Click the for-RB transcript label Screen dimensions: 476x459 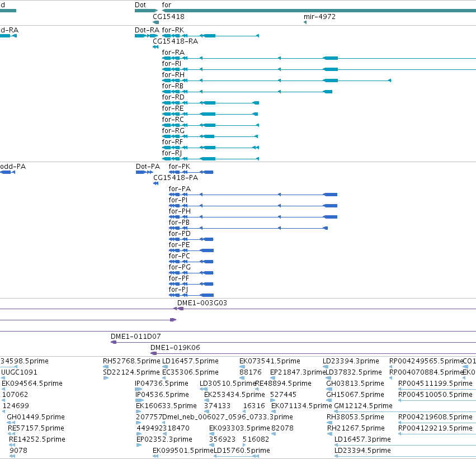tap(173, 86)
